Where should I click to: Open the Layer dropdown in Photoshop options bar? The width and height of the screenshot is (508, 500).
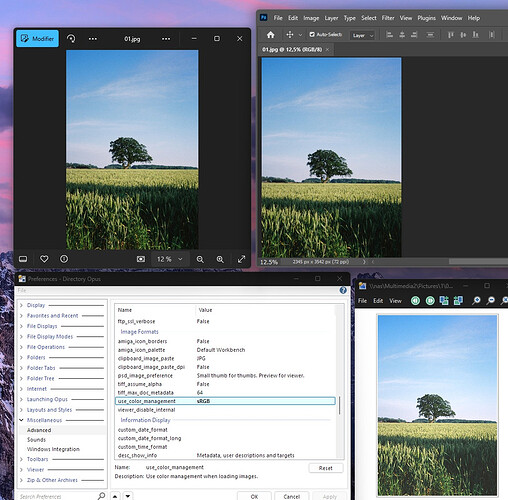pos(362,35)
